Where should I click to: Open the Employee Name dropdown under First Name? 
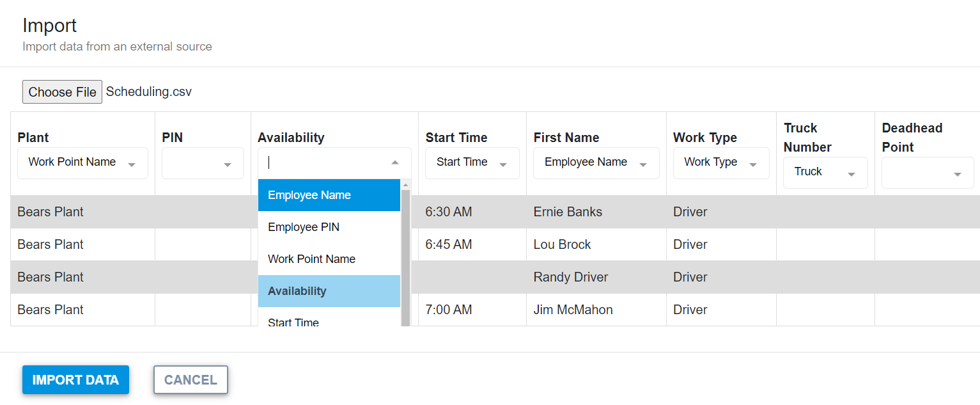pyautogui.click(x=595, y=163)
